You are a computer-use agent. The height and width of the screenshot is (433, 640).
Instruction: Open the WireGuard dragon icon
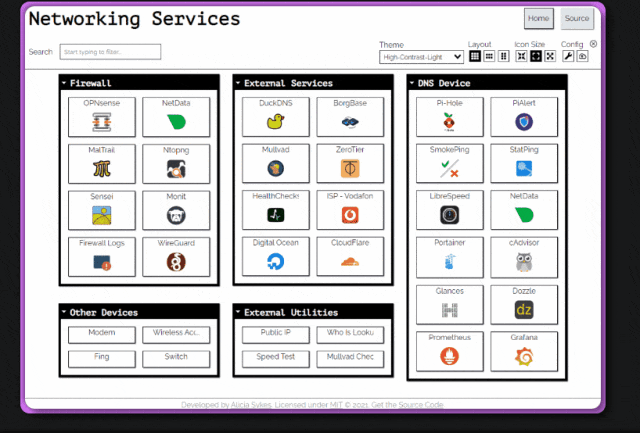coord(176,262)
